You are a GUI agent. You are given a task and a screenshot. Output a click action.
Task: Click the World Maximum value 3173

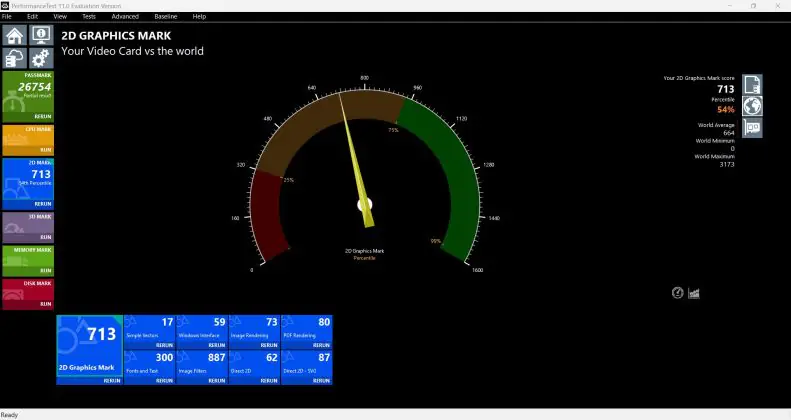(727, 164)
